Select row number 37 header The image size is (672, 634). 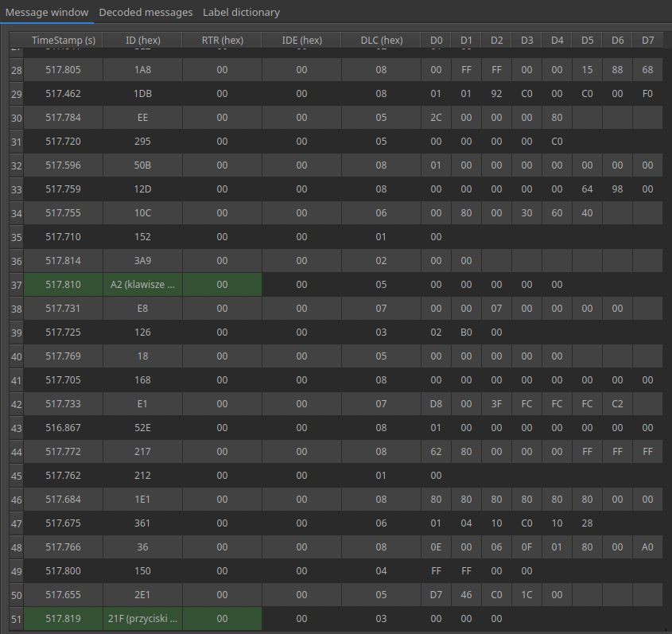click(x=16, y=285)
